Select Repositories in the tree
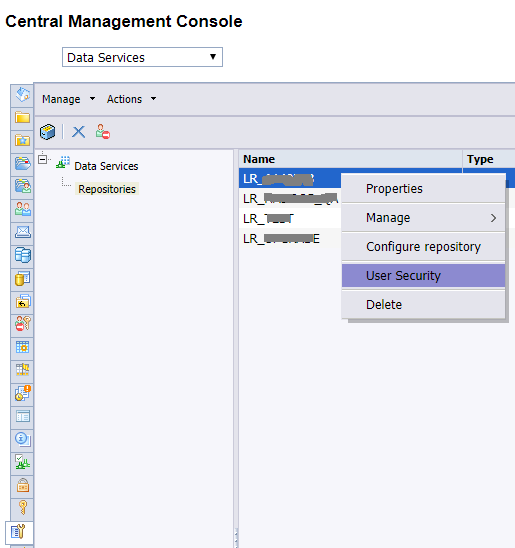Image resolution: width=515 pixels, height=548 pixels. pyautogui.click(x=107, y=189)
